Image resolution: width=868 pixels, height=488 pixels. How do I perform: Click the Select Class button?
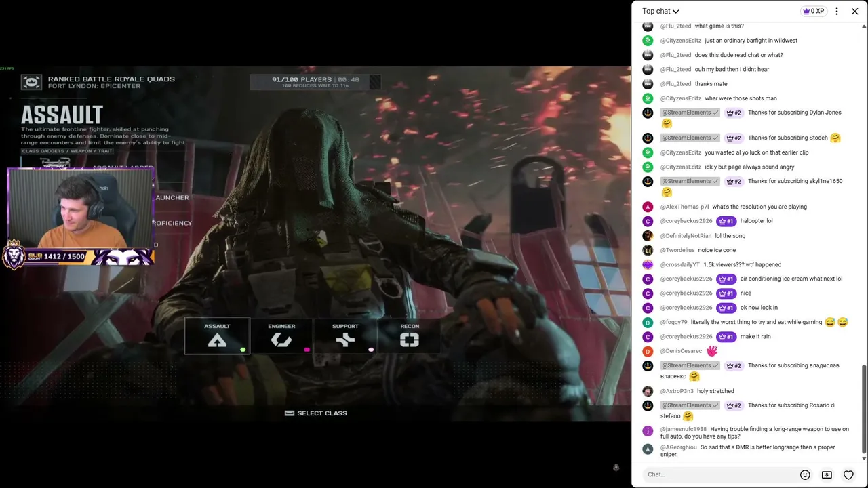tap(316, 413)
